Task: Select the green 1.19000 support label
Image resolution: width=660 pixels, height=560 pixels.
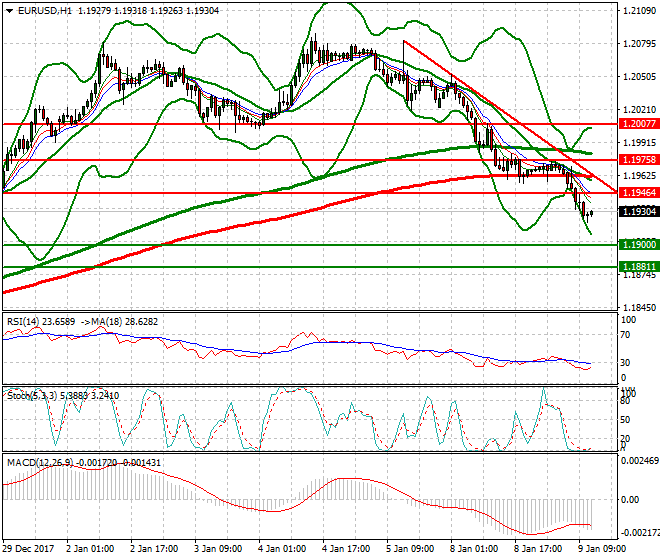Action: tap(636, 245)
